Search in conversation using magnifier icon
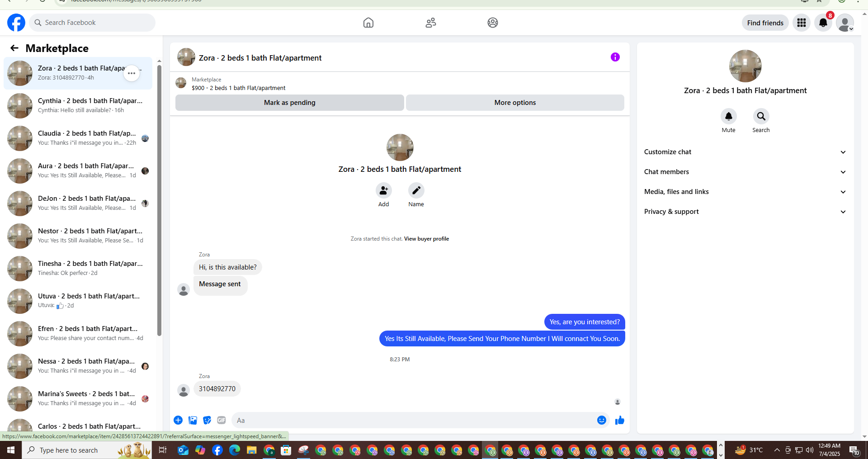This screenshot has height=459, width=868. 761,116
